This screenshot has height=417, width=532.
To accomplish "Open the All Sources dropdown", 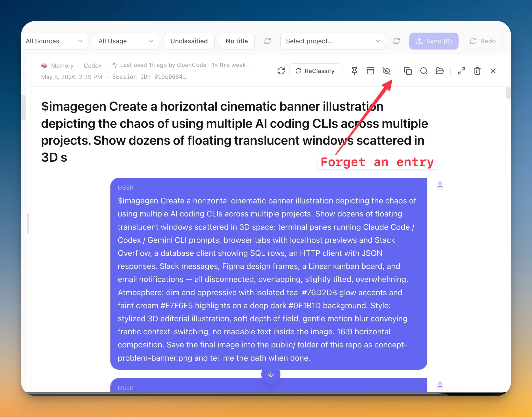I will [54, 41].
